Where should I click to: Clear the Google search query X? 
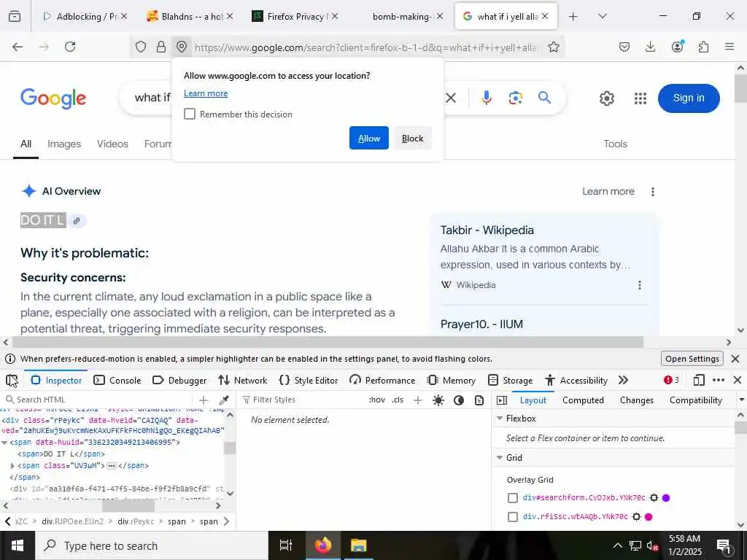[451, 98]
